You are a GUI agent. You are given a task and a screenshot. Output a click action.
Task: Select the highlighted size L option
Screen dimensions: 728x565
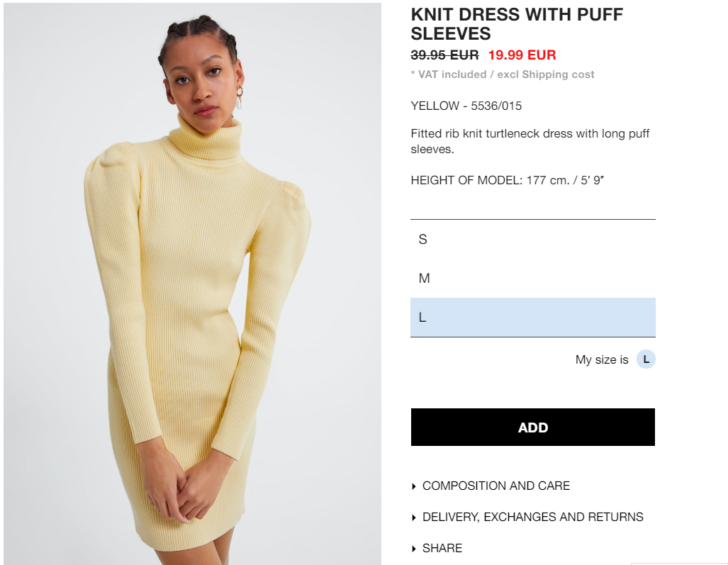(533, 317)
